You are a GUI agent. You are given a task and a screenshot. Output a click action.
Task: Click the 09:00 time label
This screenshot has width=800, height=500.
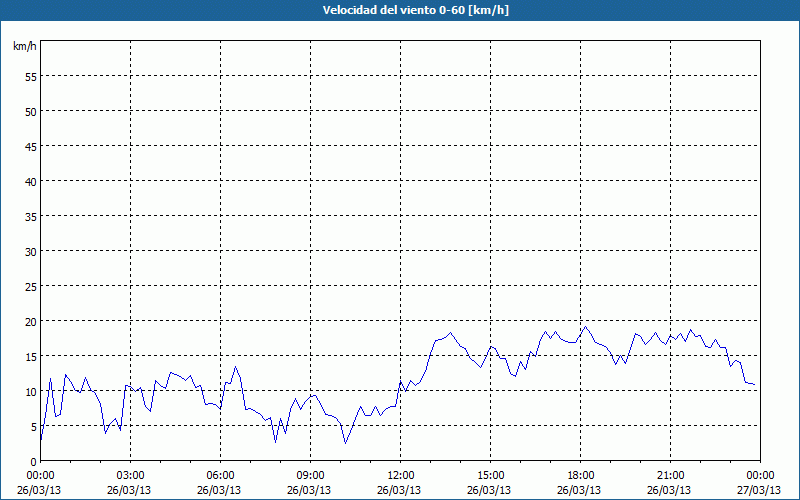click(311, 476)
